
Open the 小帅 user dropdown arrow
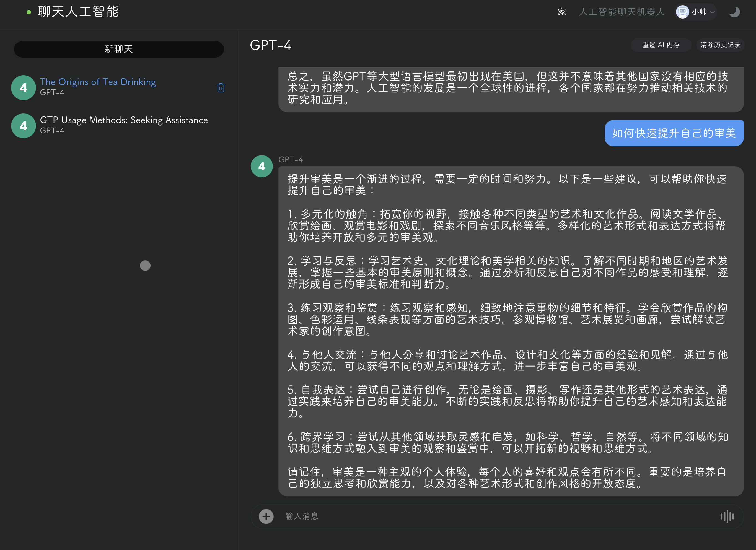point(712,12)
